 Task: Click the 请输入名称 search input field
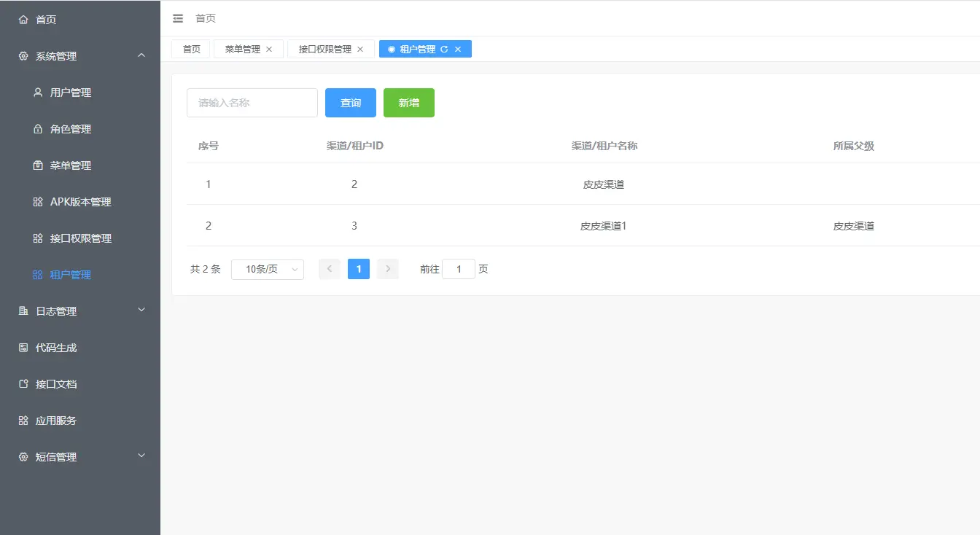coord(252,103)
